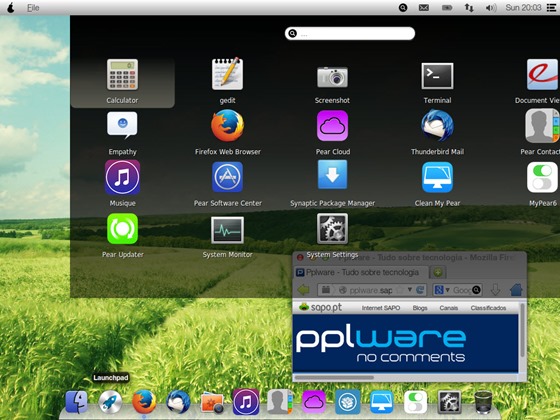The height and width of the screenshot is (420, 560).
Task: Open Firefox from the dock
Action: click(x=144, y=402)
